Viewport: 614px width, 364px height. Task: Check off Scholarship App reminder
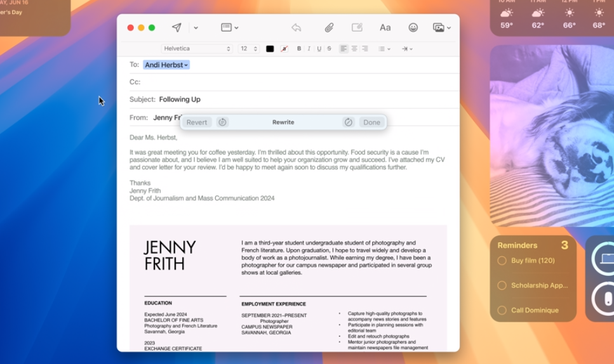[x=502, y=285]
